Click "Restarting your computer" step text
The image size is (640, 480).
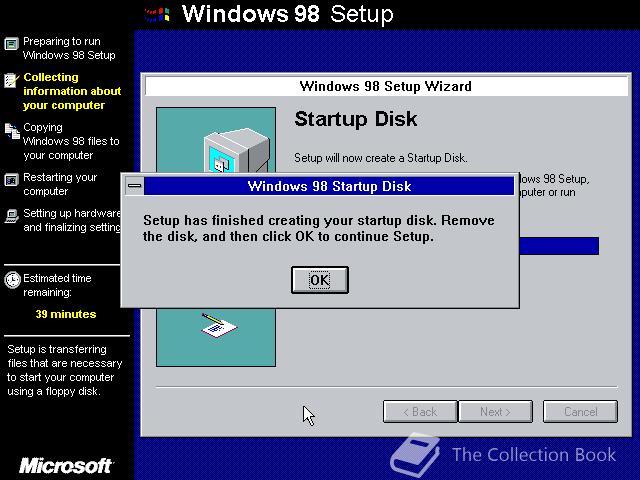tap(60, 184)
